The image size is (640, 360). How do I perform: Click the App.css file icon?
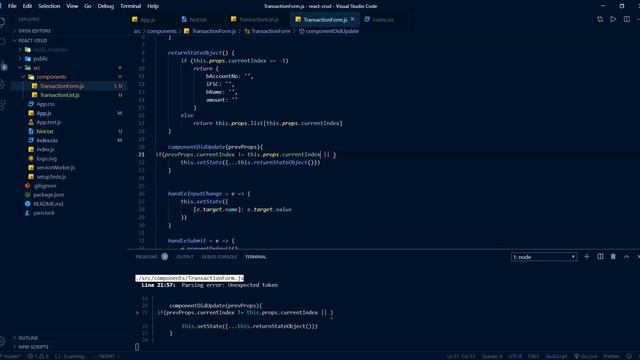point(31,104)
